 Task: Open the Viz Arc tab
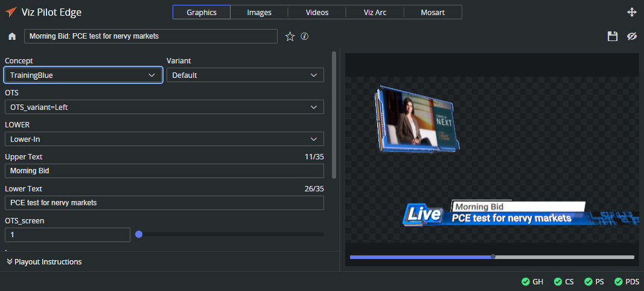[375, 12]
